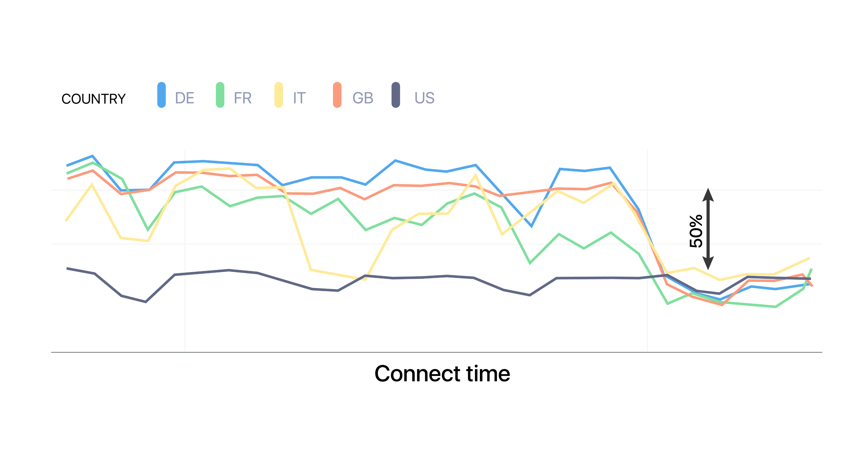Click the left vertical gridline
Screen dimensions: 868x458
pyautogui.click(x=185, y=250)
